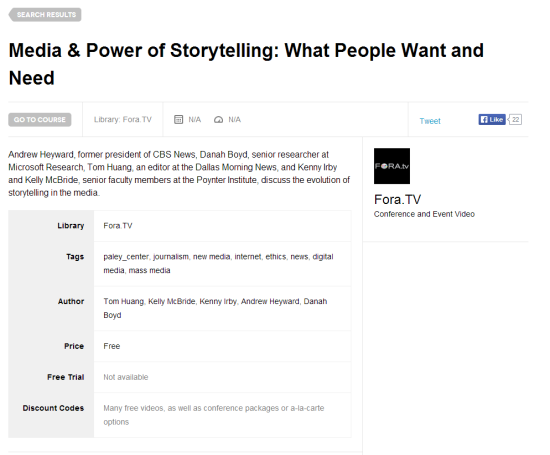550x455 pixels.
Task: Click the new media tag
Action: (x=212, y=257)
